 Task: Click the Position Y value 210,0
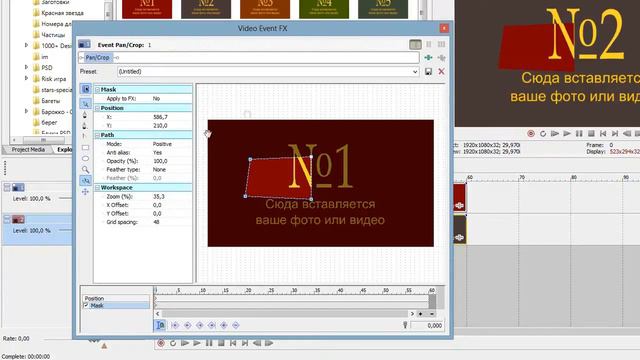pyautogui.click(x=160, y=125)
